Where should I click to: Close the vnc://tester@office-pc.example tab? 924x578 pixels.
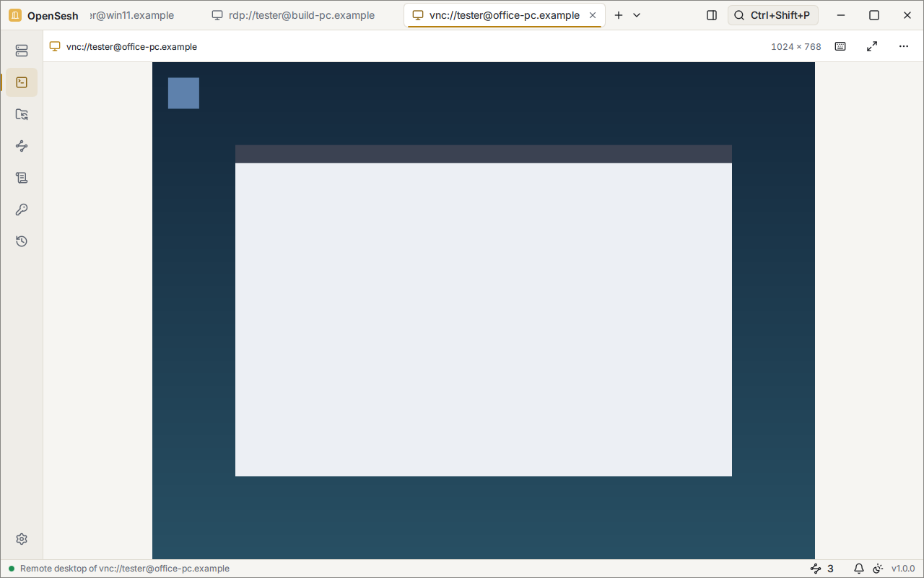[x=593, y=15]
